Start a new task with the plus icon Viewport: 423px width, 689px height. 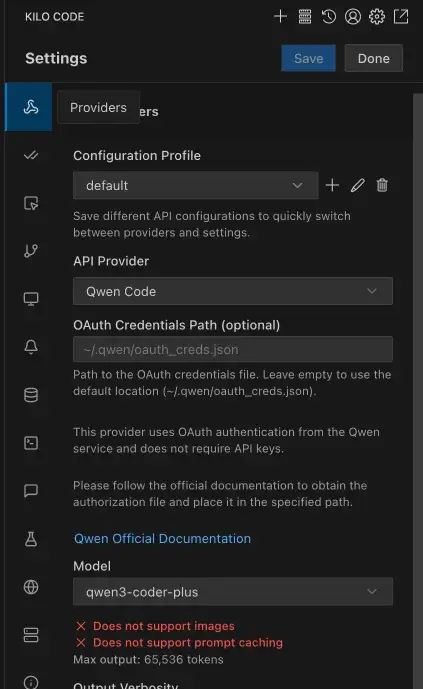click(280, 17)
